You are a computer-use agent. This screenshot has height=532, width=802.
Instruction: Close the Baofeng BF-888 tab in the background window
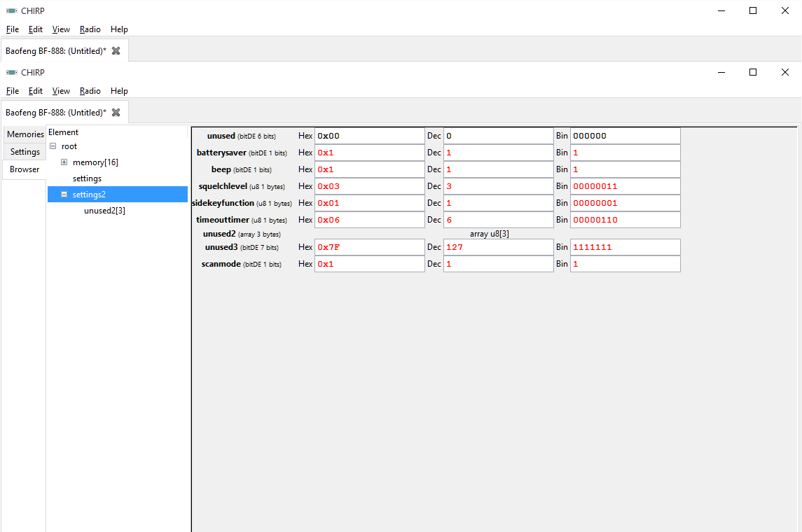point(116,50)
